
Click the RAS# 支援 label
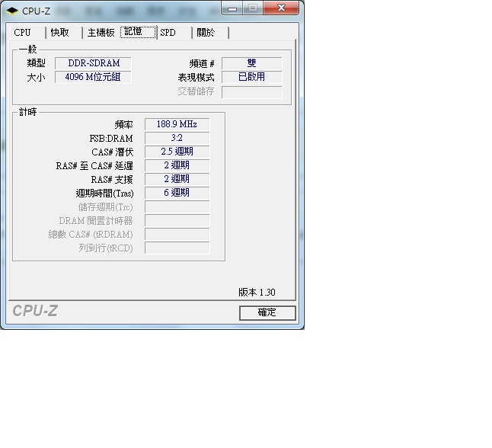112,180
